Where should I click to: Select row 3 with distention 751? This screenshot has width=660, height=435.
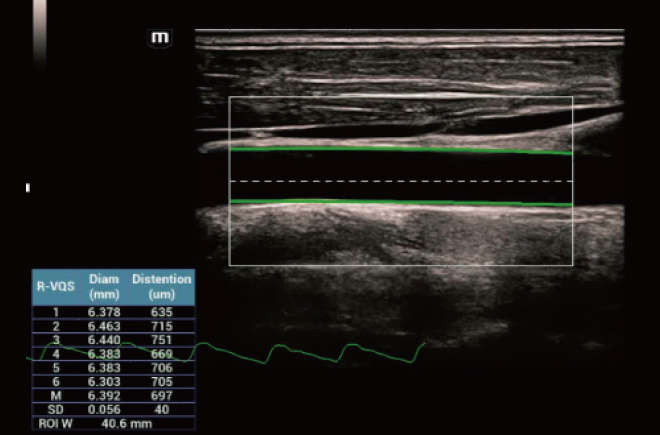click(161, 340)
